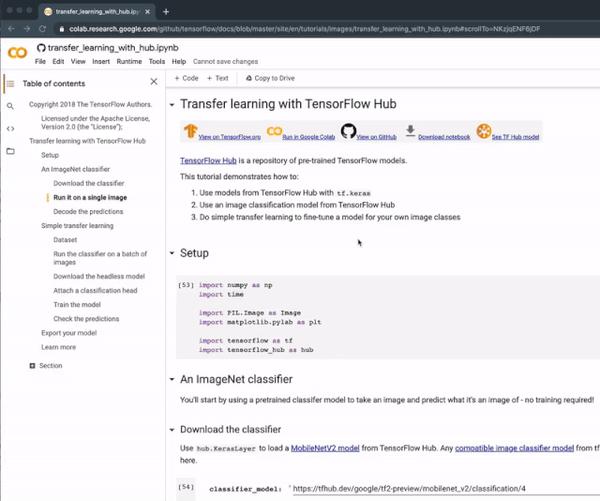
Task: Go to Train the model entry
Action: (77, 305)
